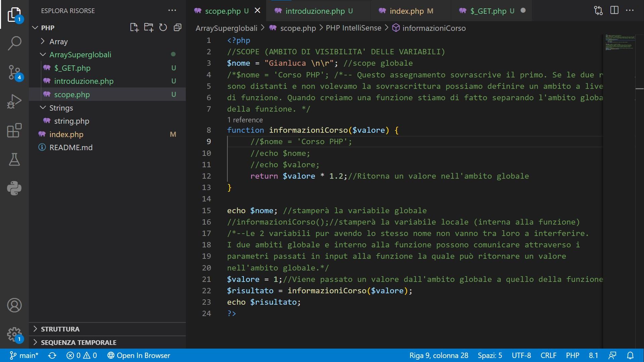Image resolution: width=644 pixels, height=362 pixels.
Task: Switch to index.php tab
Action: (411, 11)
